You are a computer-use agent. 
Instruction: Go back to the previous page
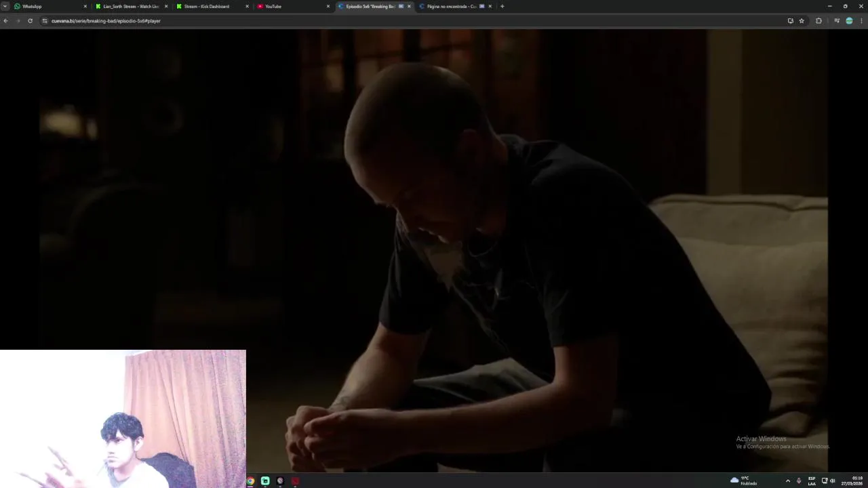point(5,21)
